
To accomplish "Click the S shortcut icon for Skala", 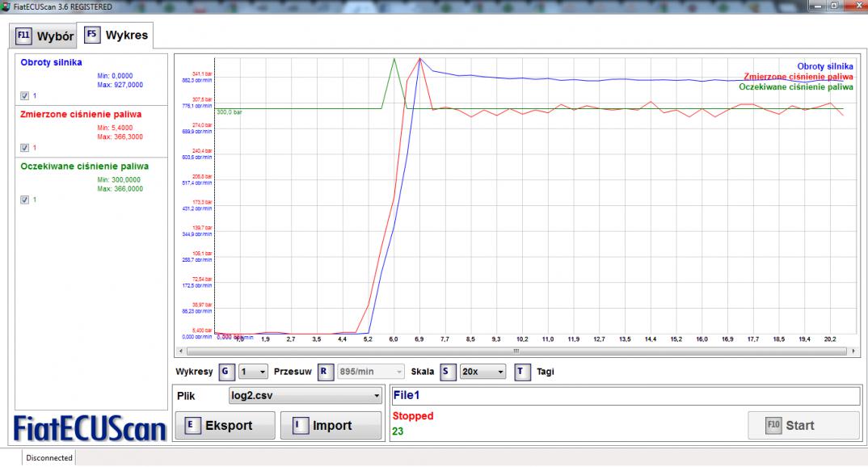I will (x=447, y=372).
